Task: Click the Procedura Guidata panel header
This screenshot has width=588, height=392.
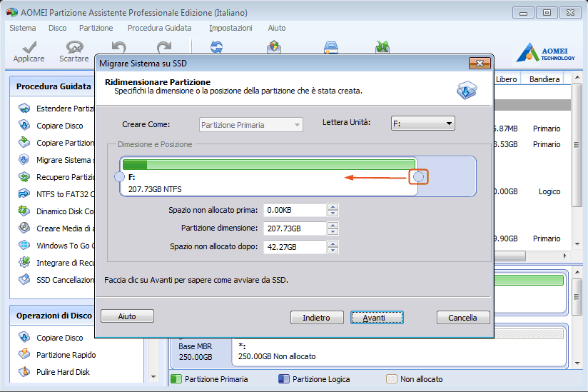Action: (54, 86)
